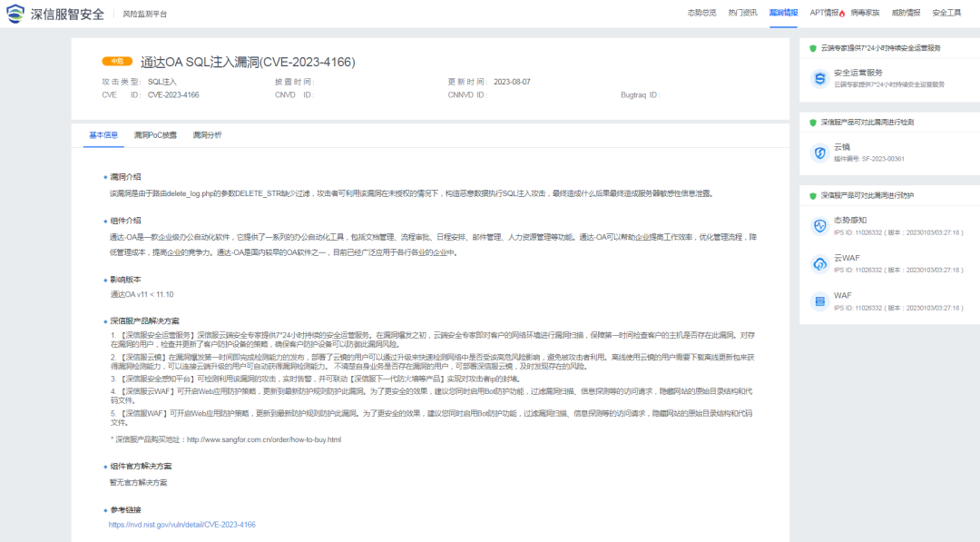This screenshot has width=980, height=542.
Task: Click the 参考链接 section heading
Action: (125, 510)
